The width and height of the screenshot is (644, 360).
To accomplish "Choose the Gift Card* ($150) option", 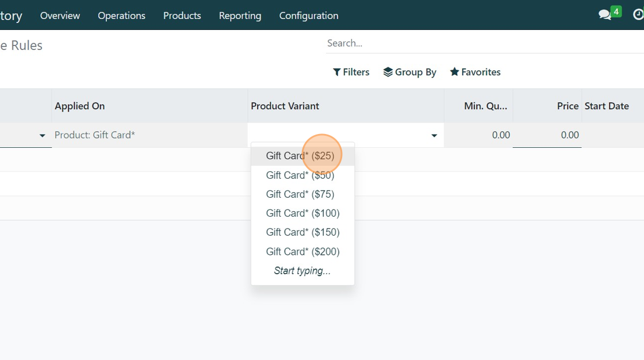I will coord(302,232).
